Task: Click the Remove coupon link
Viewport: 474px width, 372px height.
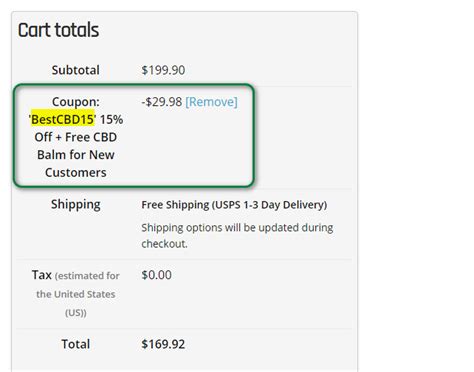Action: [x=211, y=102]
